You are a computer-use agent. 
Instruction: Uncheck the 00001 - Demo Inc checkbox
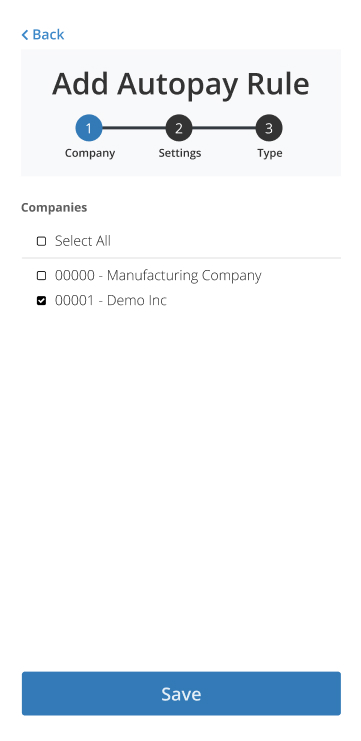(x=42, y=301)
